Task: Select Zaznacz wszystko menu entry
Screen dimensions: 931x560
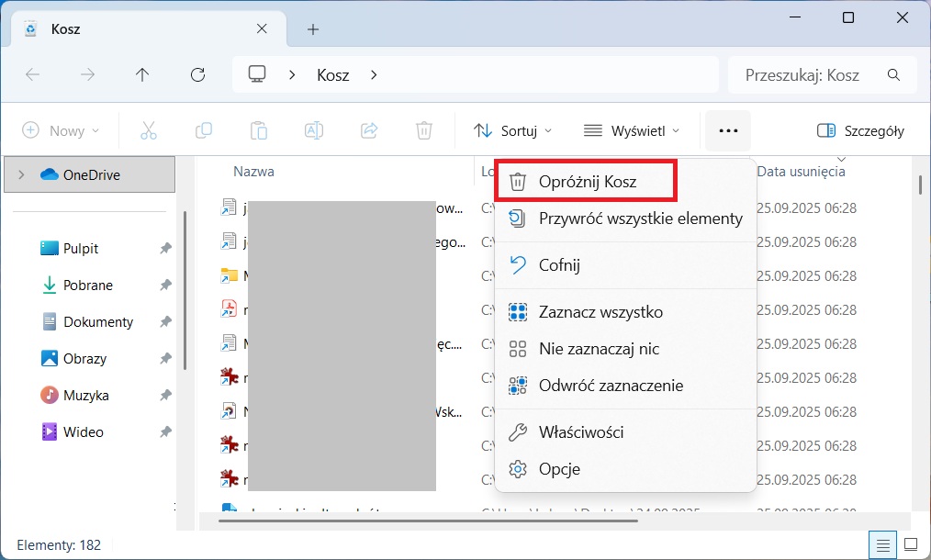Action: point(600,312)
